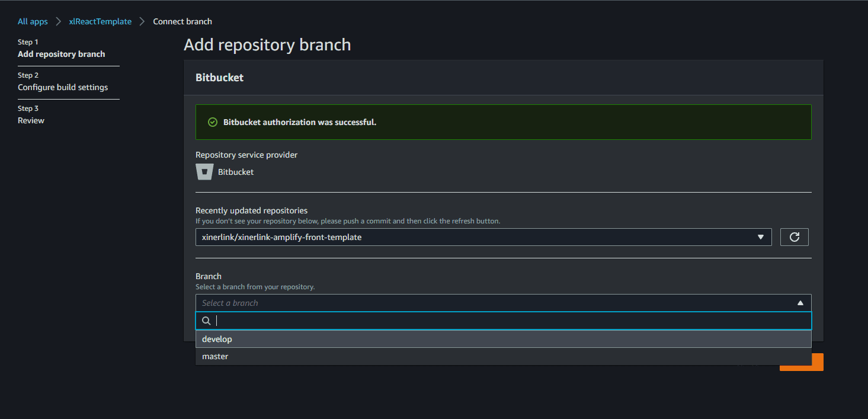Select the develop branch option
868x419 pixels.
[x=217, y=339]
